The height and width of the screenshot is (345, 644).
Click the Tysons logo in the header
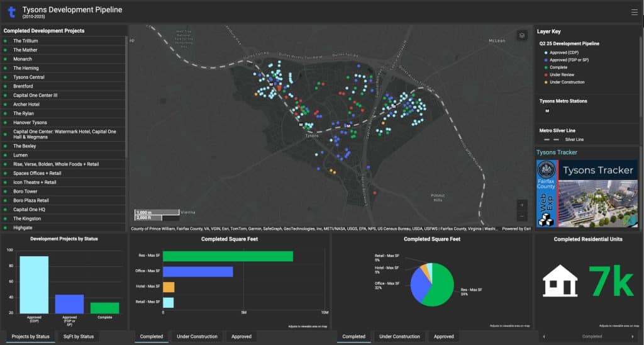(x=11, y=11)
